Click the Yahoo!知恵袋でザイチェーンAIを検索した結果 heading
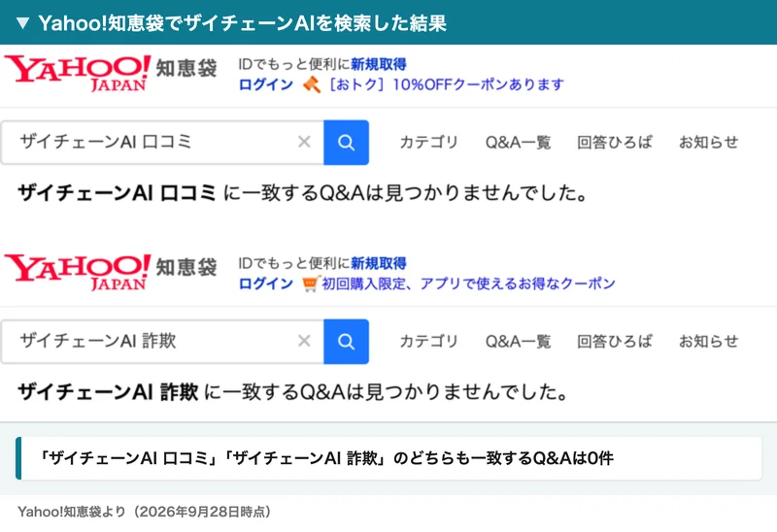This screenshot has height=532, width=777. pyautogui.click(x=242, y=22)
